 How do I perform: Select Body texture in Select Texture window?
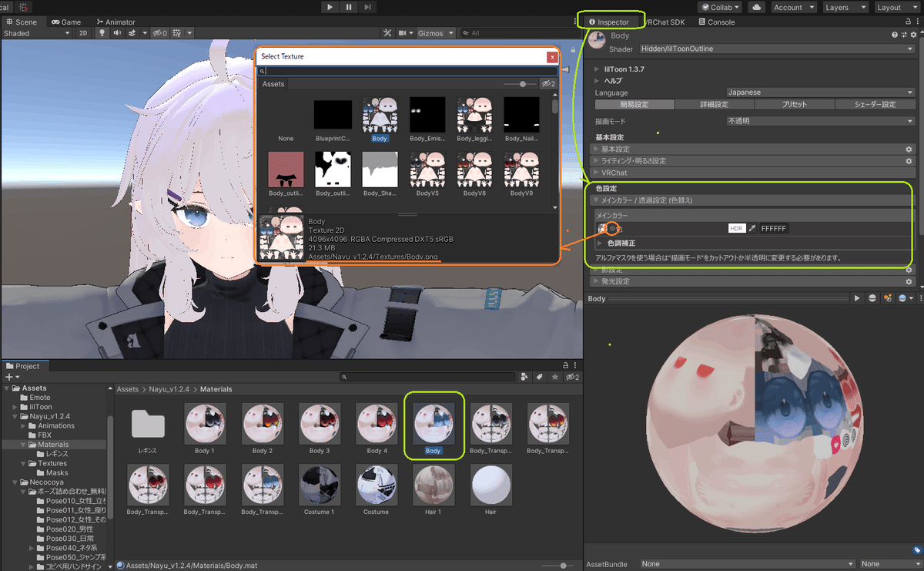click(x=379, y=119)
